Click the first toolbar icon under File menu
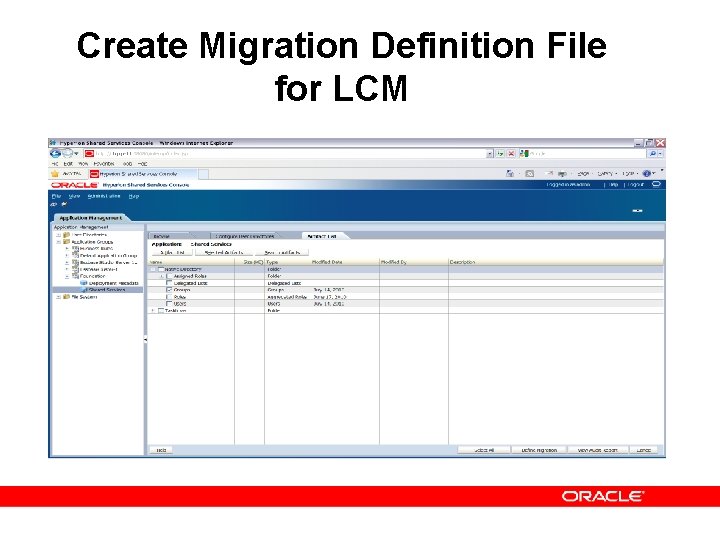Screen dimensions: 720x540 55,204
